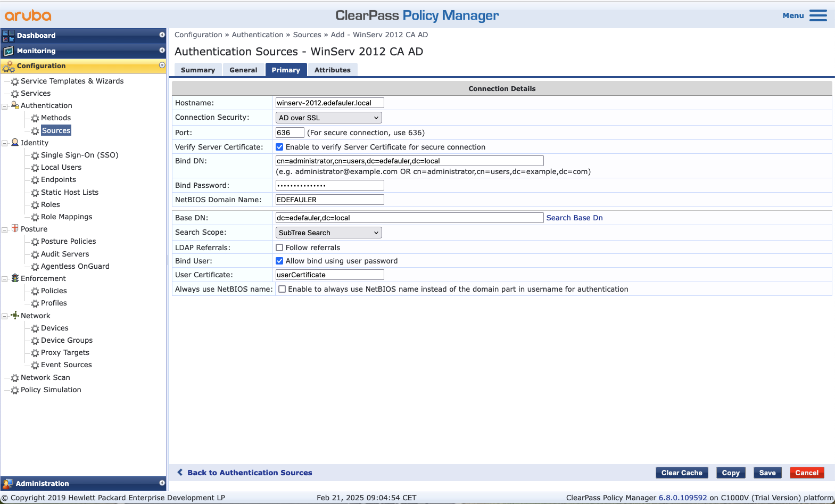Screen dimensions: 835x504
Task: Expand the Administration panel arrow
Action: 162,483
